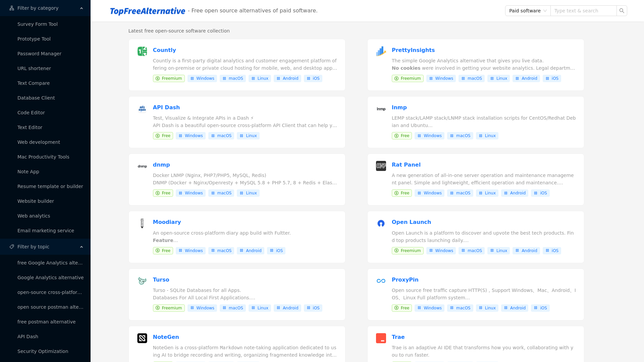Select Email marketing service category

45,231
